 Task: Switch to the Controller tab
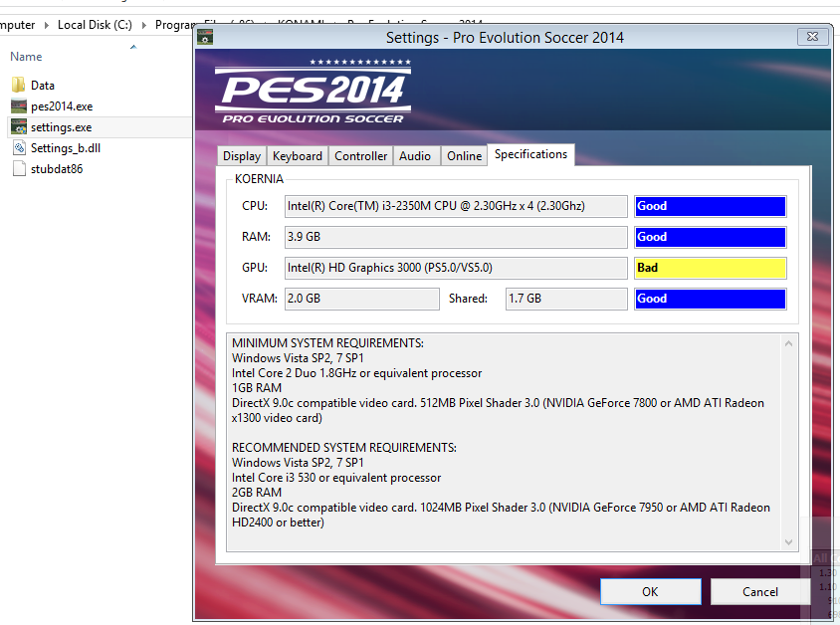[360, 155]
